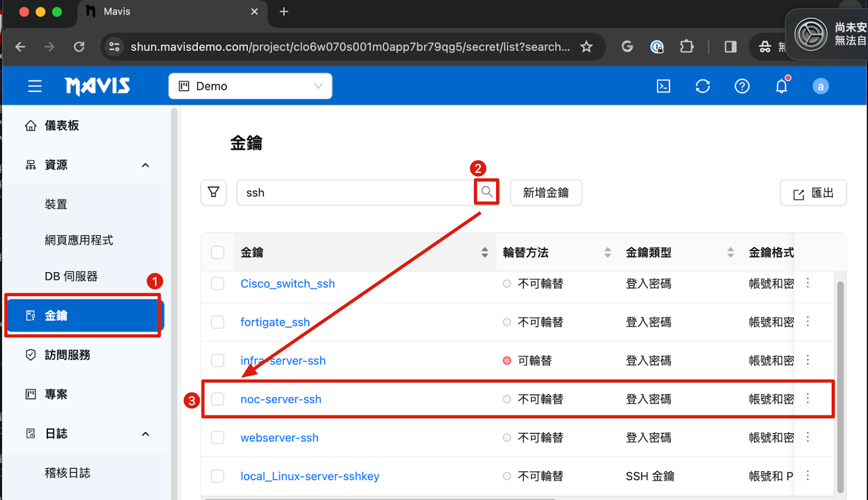Open the webserver-ssh secret link

tap(279, 438)
